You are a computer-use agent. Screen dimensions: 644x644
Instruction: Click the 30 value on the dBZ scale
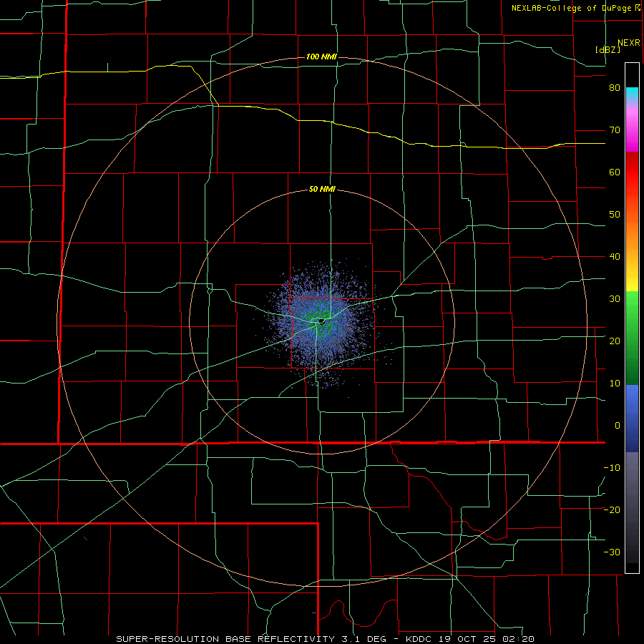pyautogui.click(x=615, y=299)
